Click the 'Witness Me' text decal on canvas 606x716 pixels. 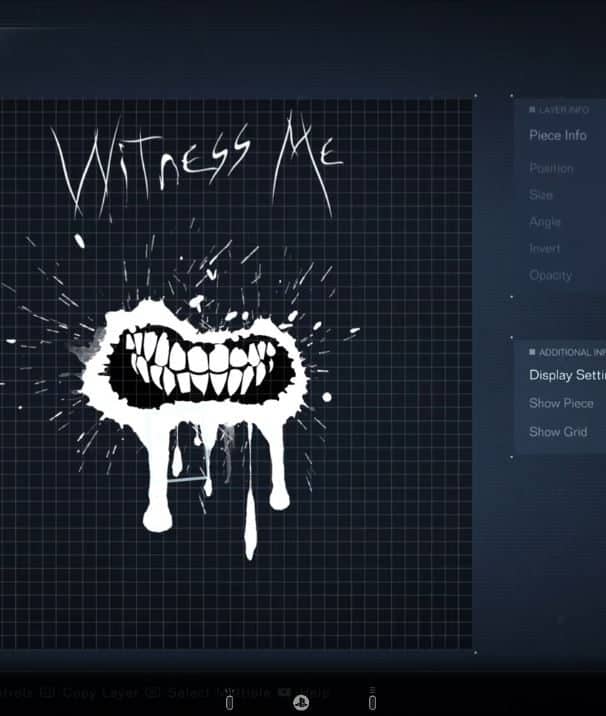(196, 165)
